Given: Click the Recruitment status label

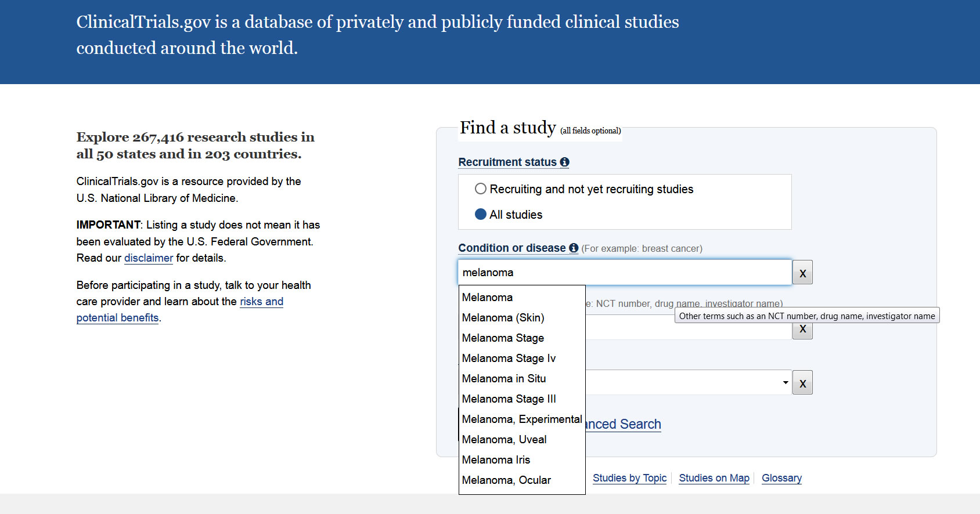Looking at the screenshot, I should coord(507,162).
